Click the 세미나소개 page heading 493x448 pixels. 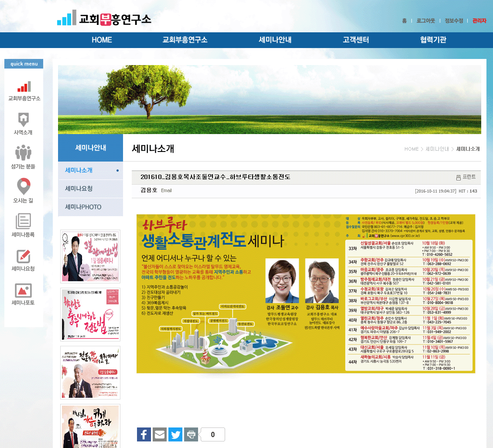click(153, 148)
